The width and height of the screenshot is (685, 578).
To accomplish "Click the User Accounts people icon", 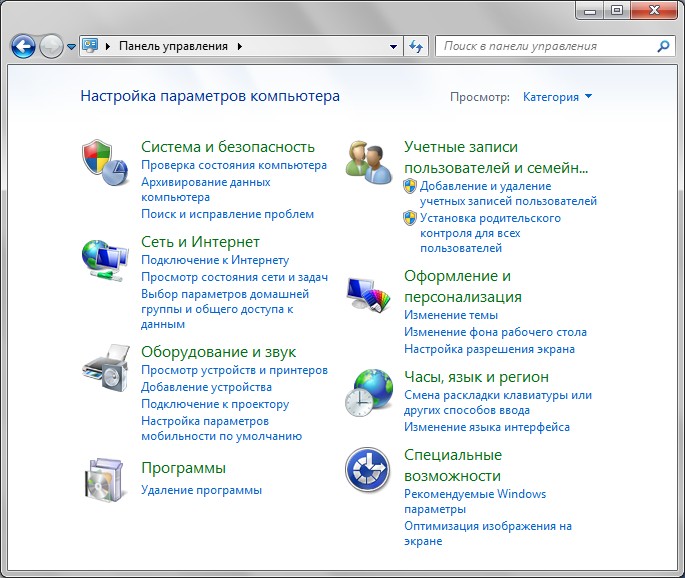I will (x=369, y=162).
